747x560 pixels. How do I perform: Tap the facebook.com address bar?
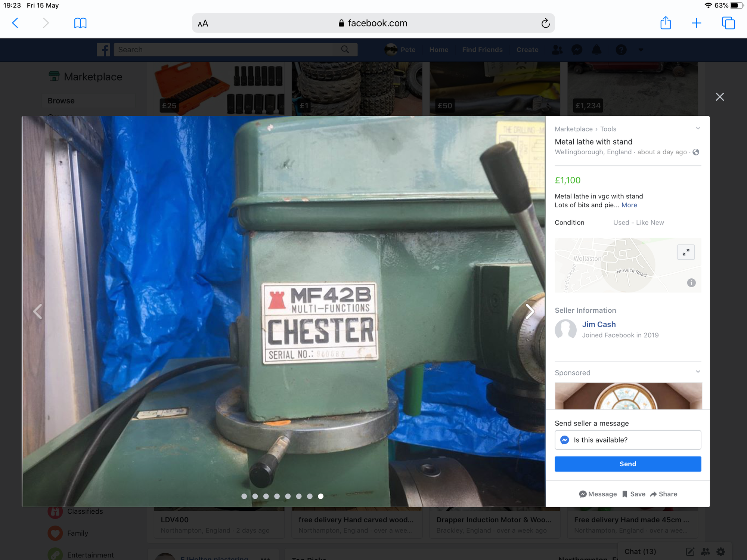tap(373, 23)
